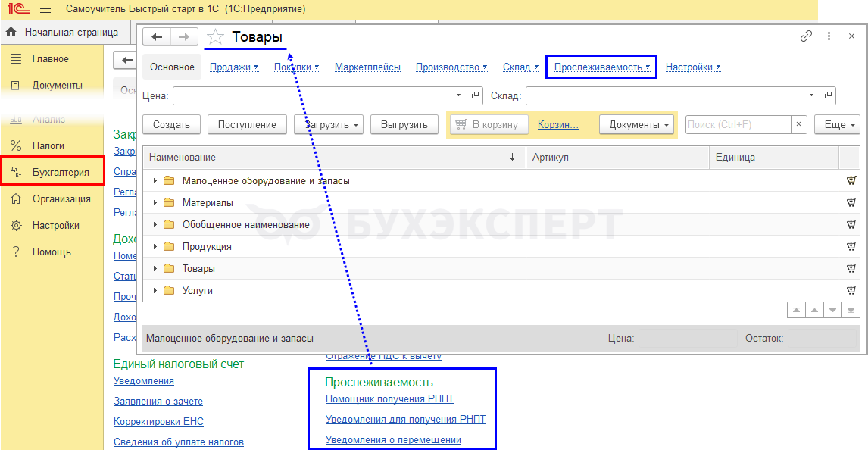This screenshot has height=450, width=868.
Task: Move down one row with the down arrow
Action: (832, 310)
